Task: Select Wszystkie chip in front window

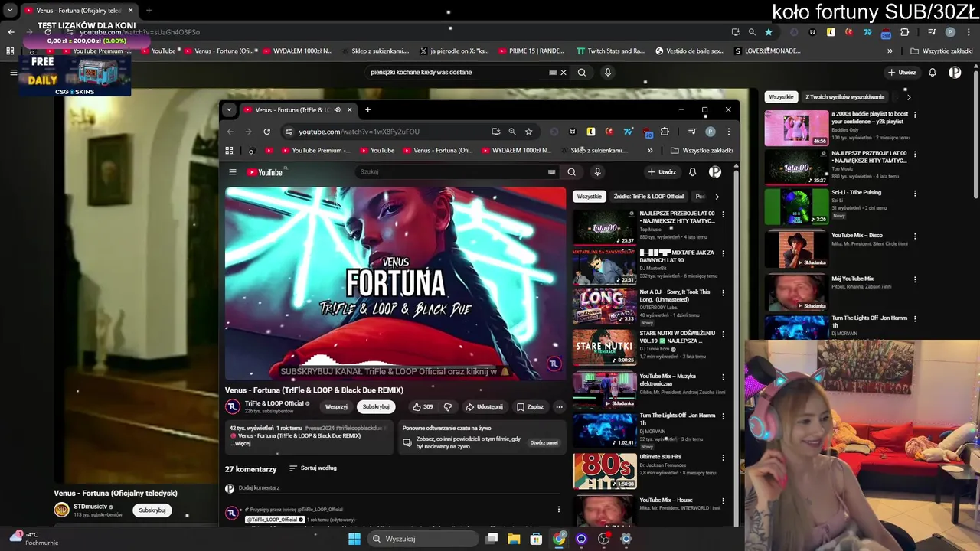Action: click(x=590, y=197)
